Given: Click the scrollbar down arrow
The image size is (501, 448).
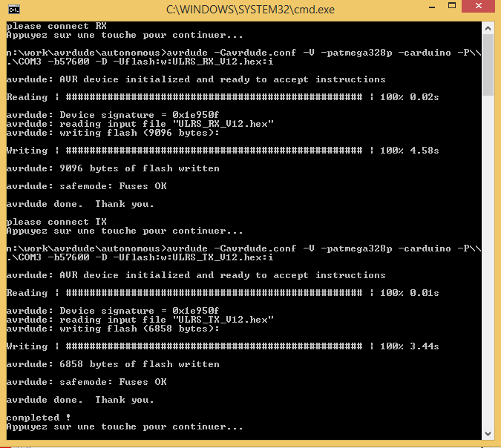Looking at the screenshot, I should [x=488, y=434].
